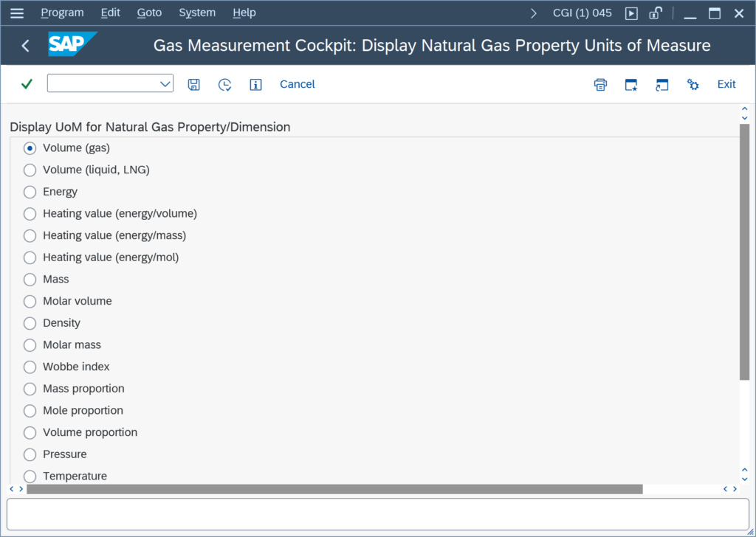Click the padlock icon in title bar
The image size is (756, 537).
(656, 13)
